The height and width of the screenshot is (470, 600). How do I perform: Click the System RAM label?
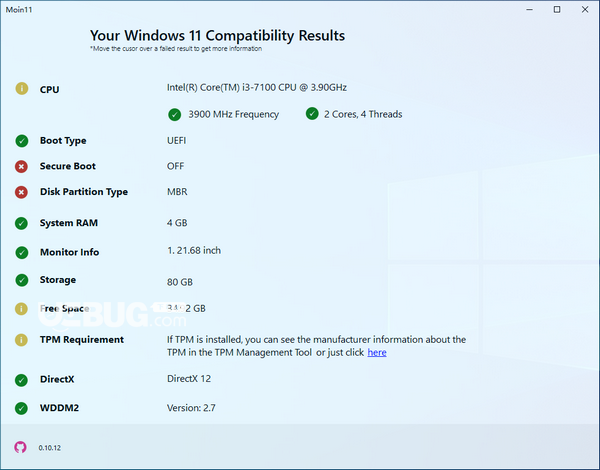(69, 223)
